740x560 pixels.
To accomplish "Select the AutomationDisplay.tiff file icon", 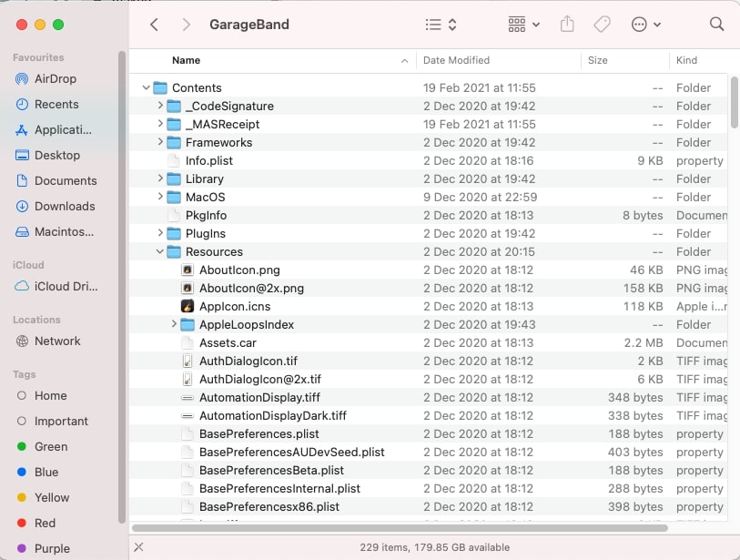I will point(188,398).
